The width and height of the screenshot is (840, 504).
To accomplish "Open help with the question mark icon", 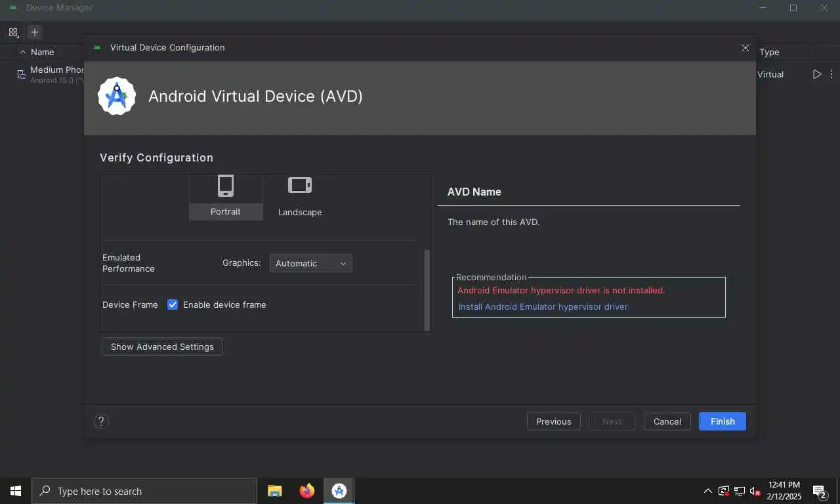I will 101,421.
